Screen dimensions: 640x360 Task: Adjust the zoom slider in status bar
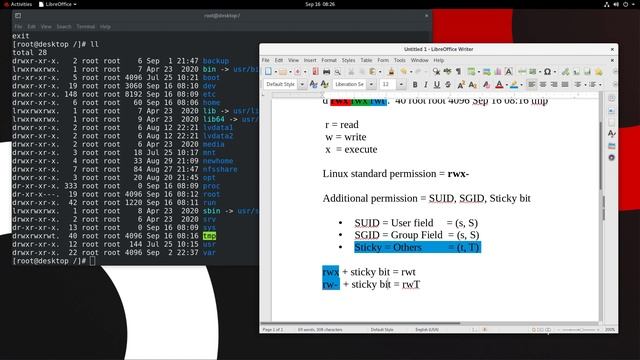(x=580, y=329)
